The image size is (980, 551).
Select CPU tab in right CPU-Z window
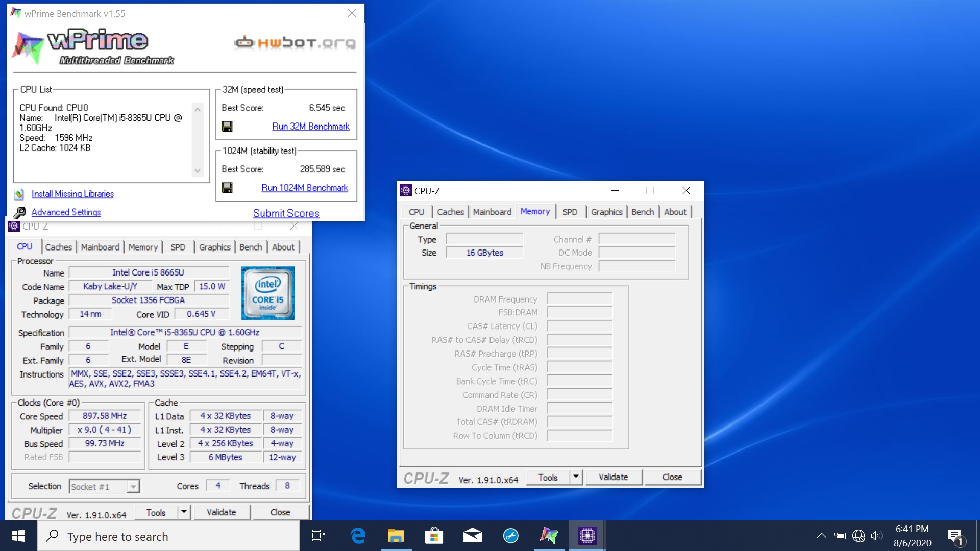(416, 212)
